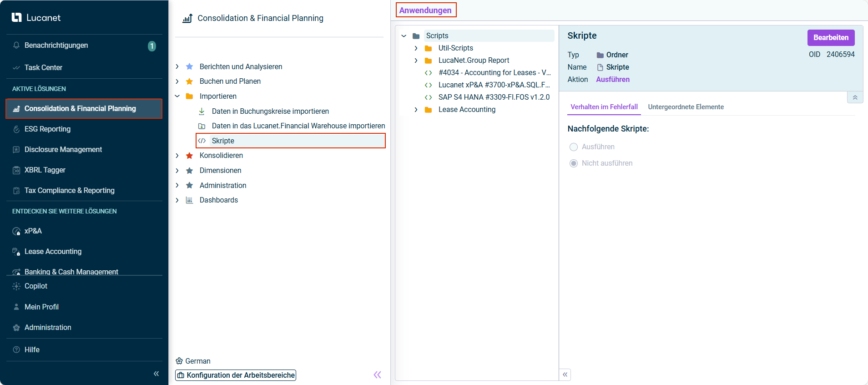
Task: Click the Skripte name value in details
Action: tap(617, 67)
